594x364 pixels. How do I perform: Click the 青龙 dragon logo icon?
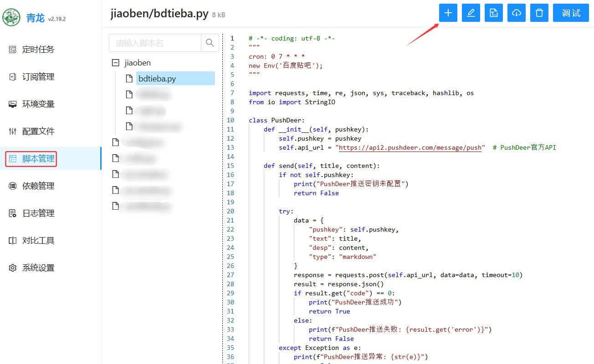11,17
